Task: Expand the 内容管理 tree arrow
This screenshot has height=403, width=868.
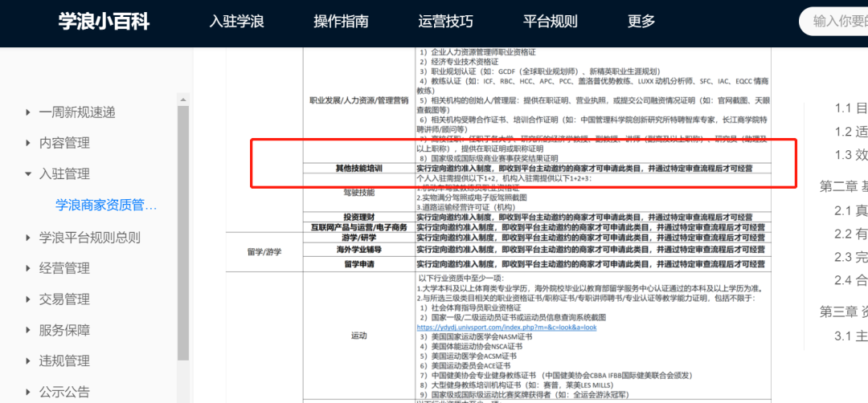Action: tap(28, 144)
